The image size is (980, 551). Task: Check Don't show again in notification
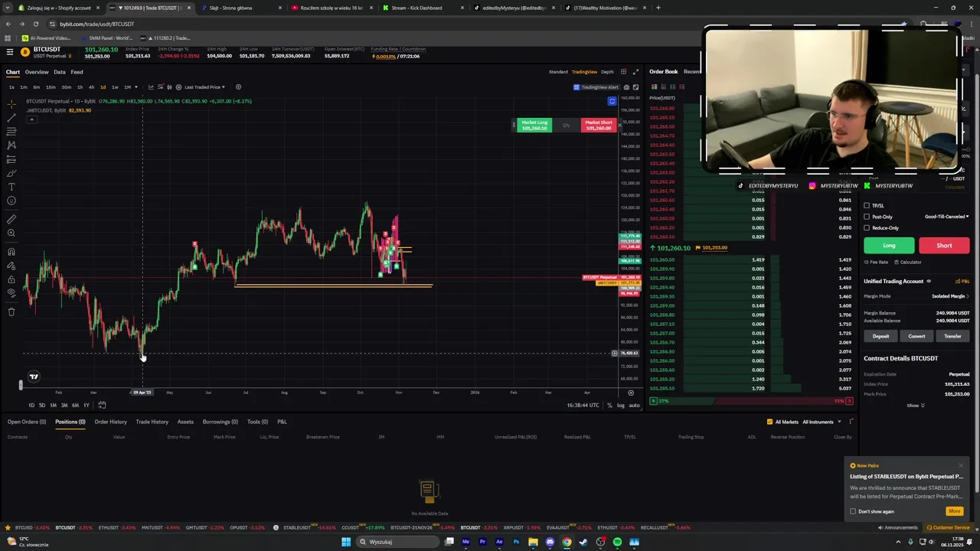[x=853, y=511]
